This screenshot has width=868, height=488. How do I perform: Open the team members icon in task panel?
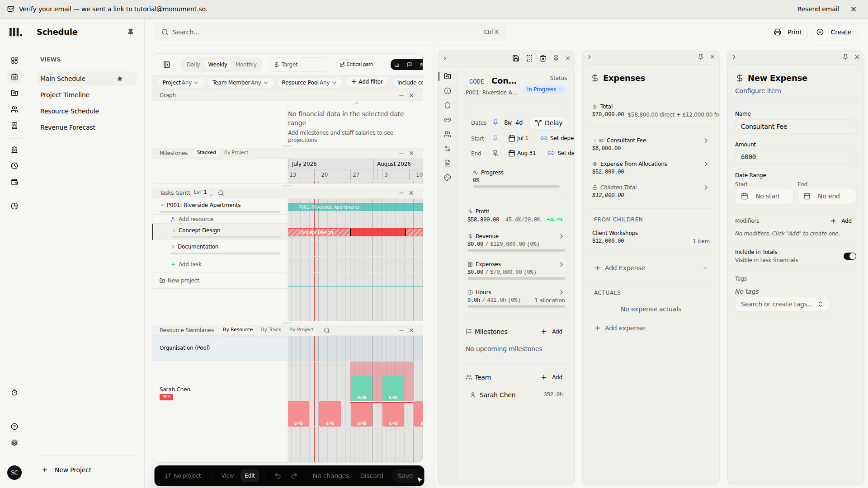coord(448,134)
